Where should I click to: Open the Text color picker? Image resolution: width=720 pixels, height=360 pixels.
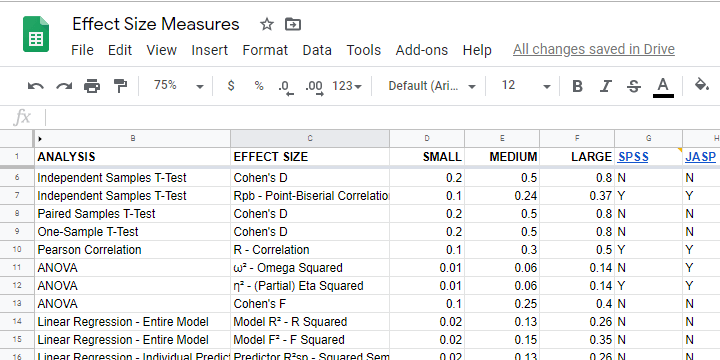[663, 87]
